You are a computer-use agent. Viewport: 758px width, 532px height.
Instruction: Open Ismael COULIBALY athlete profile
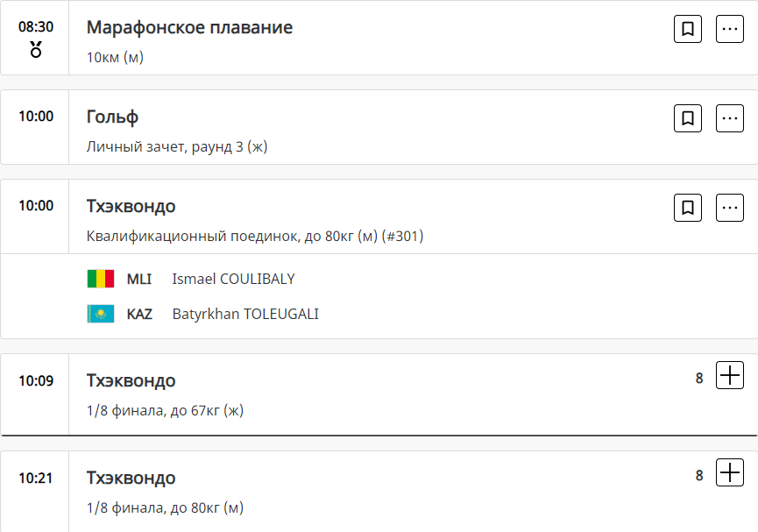(233, 280)
